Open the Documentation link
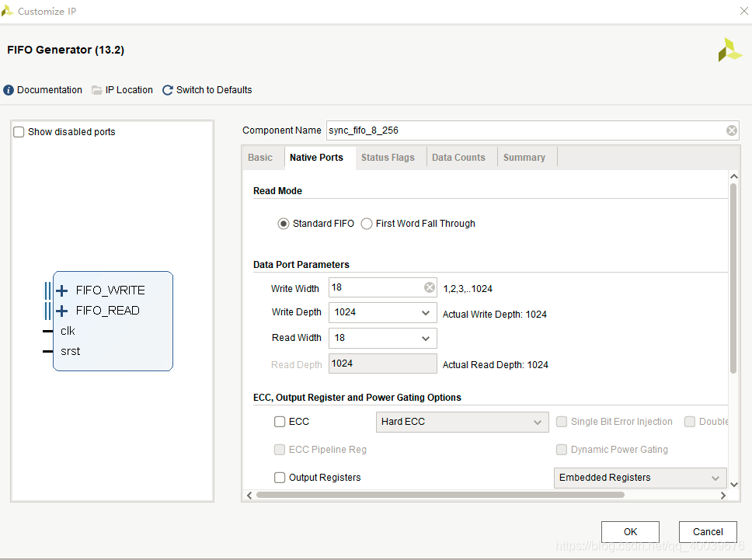This screenshot has width=752, height=560. [50, 90]
